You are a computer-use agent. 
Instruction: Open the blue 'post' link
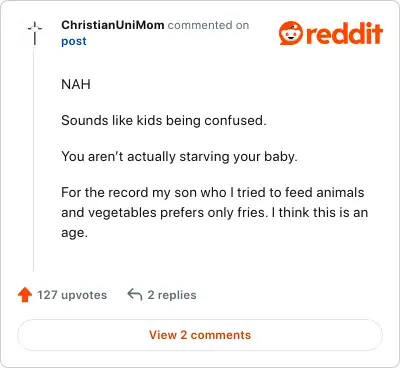[x=74, y=41]
